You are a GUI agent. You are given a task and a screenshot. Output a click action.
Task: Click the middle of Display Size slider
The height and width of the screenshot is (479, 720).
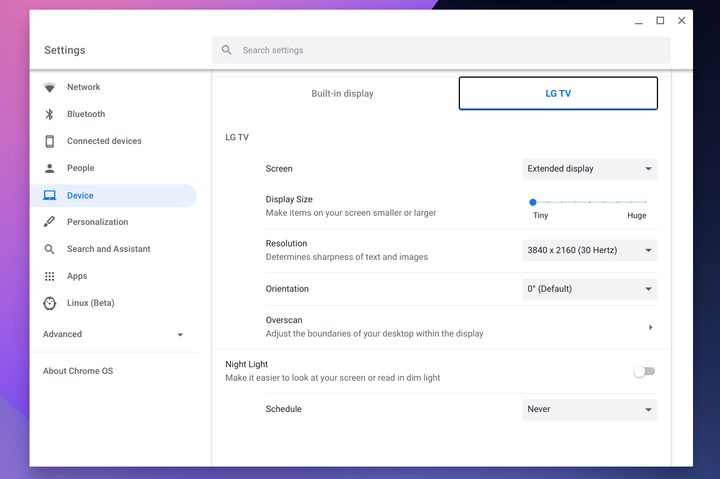point(590,202)
